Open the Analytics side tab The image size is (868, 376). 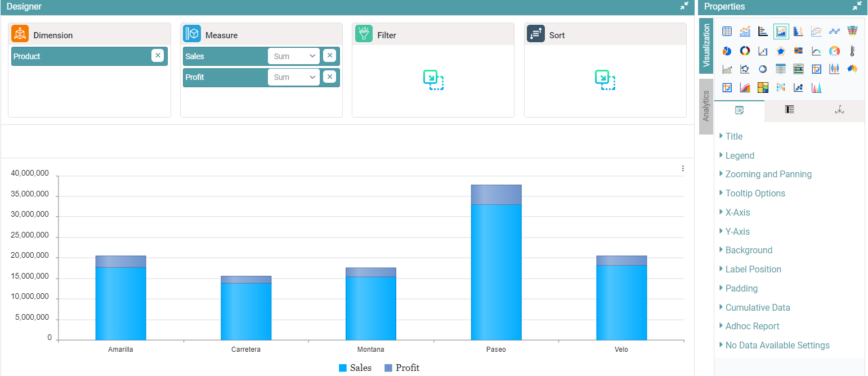(706, 106)
